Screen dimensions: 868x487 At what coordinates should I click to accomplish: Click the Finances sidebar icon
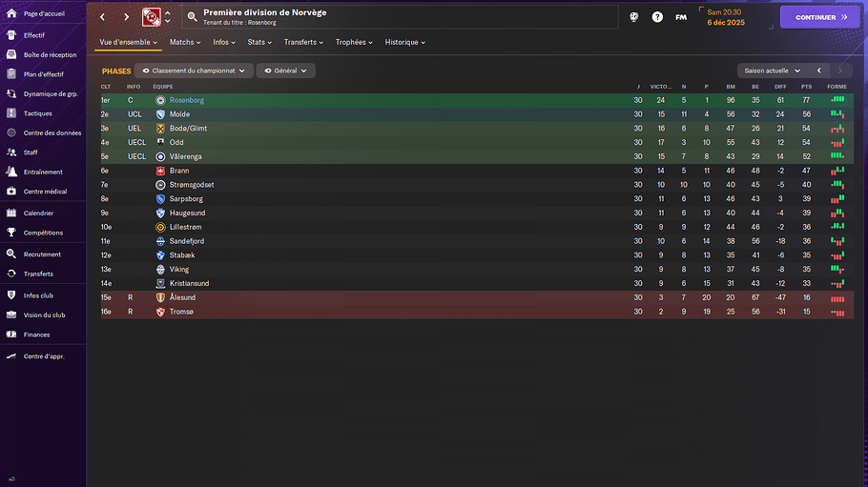tap(10, 335)
